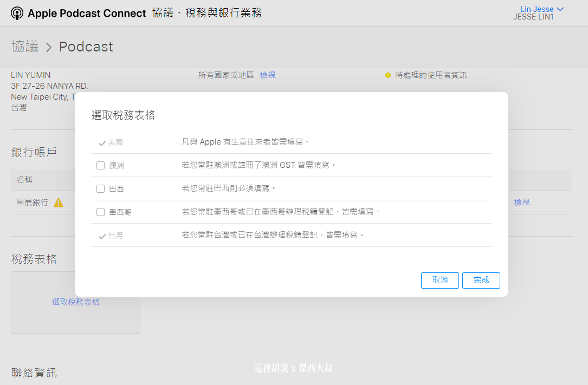Click the address 3F 27-26 NANYA RD.
The width and height of the screenshot is (588, 385).
(x=49, y=86)
